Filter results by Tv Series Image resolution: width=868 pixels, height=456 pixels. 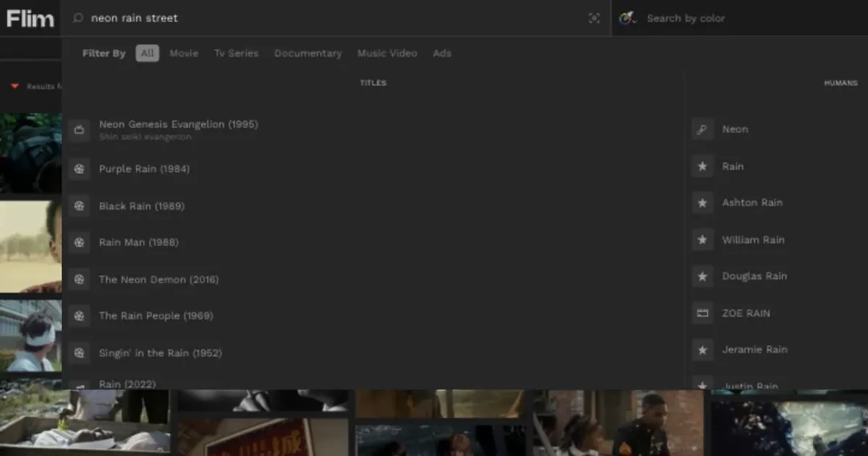click(236, 53)
